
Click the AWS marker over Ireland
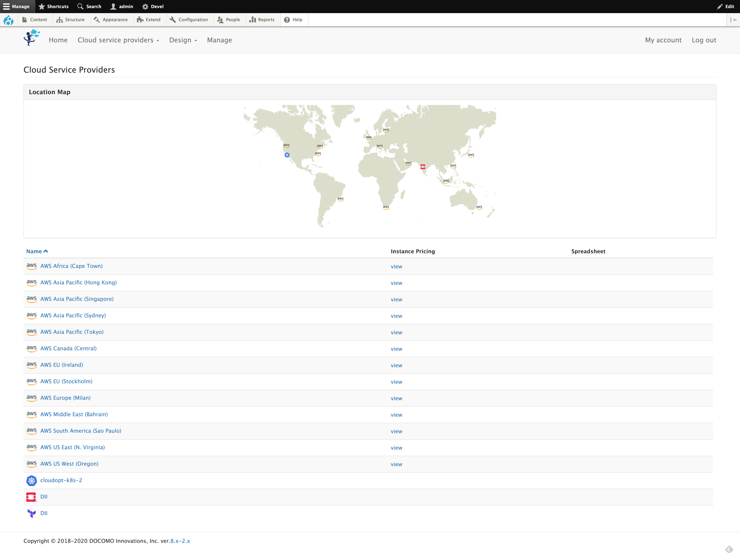(x=369, y=138)
